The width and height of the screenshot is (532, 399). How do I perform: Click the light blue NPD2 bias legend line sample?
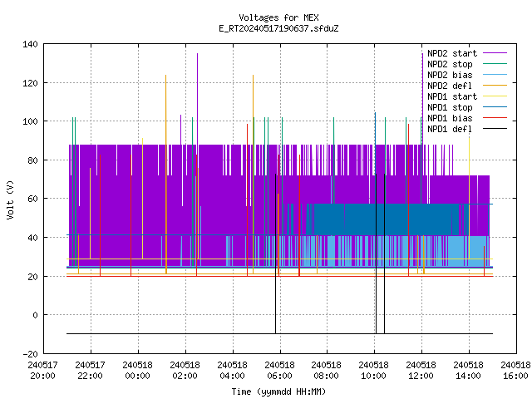[x=495, y=74]
